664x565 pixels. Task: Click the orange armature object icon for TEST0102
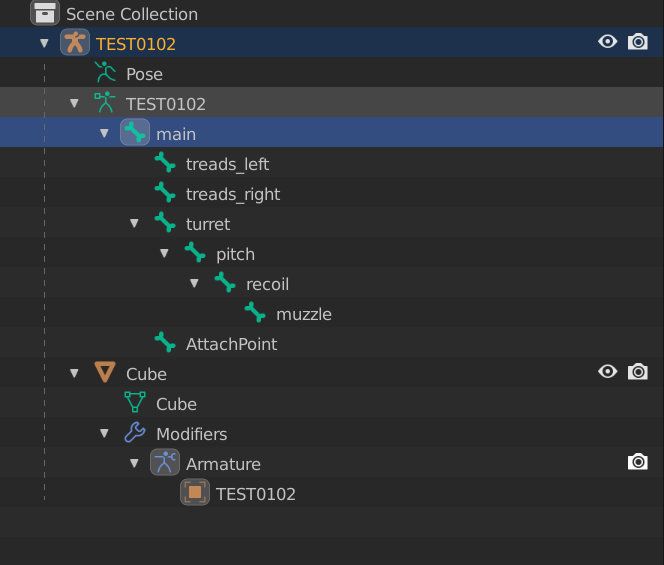tap(75, 42)
